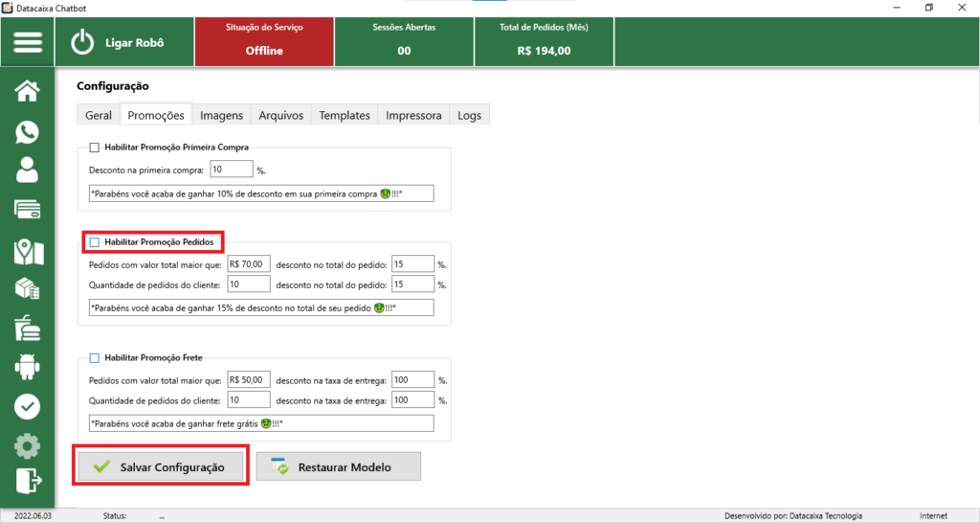Edit the first purchase congratulation message field
Viewport: 980px width, 523px height.
pyautogui.click(x=261, y=193)
